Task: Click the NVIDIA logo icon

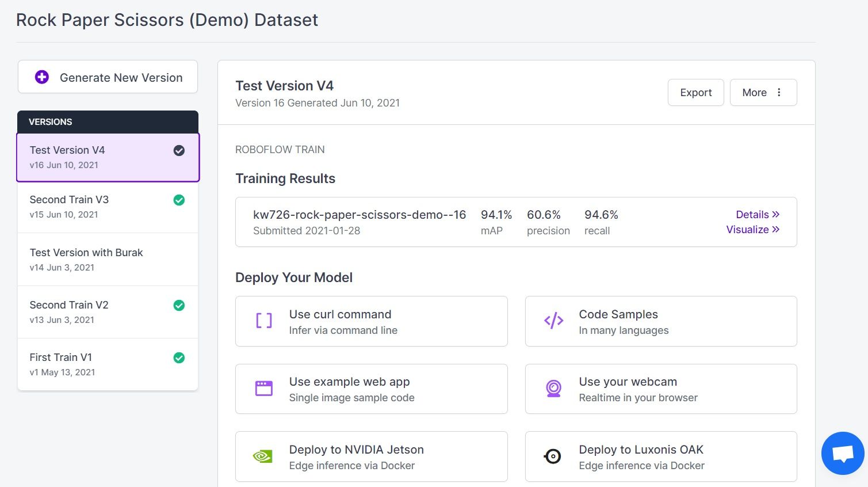Action: tap(263, 456)
